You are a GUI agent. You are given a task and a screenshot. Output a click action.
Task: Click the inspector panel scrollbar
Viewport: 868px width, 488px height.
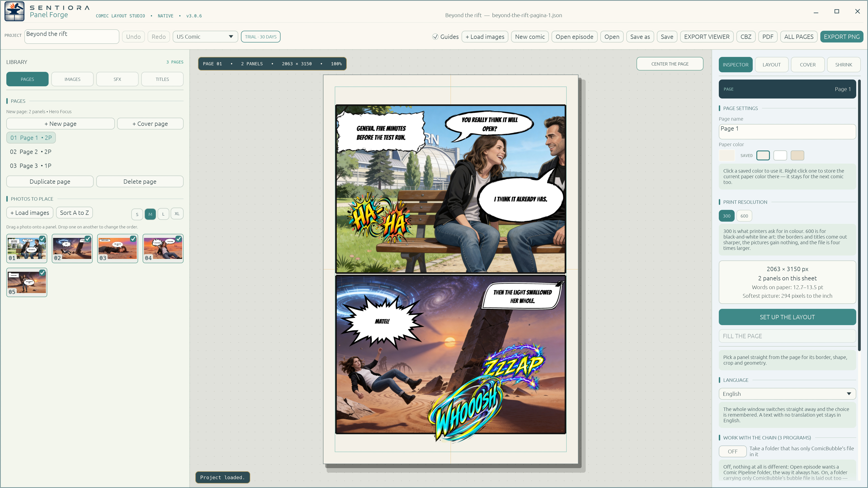(x=859, y=216)
